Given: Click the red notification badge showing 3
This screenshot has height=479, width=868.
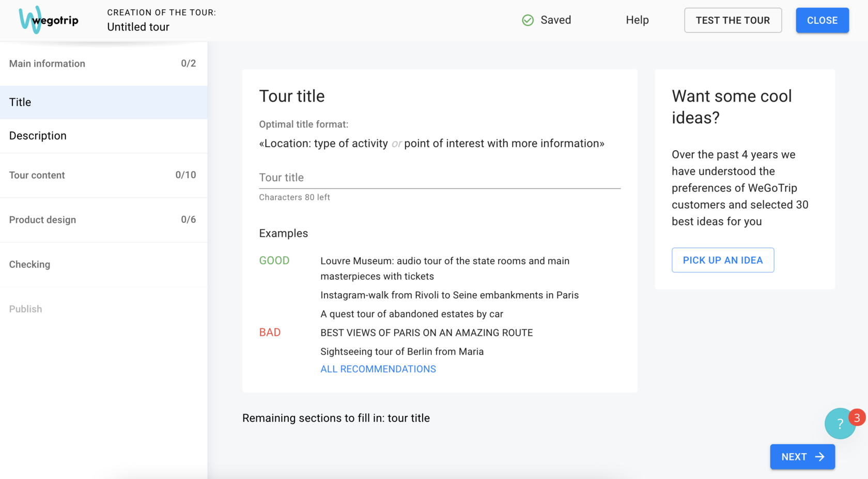Looking at the screenshot, I should point(857,417).
